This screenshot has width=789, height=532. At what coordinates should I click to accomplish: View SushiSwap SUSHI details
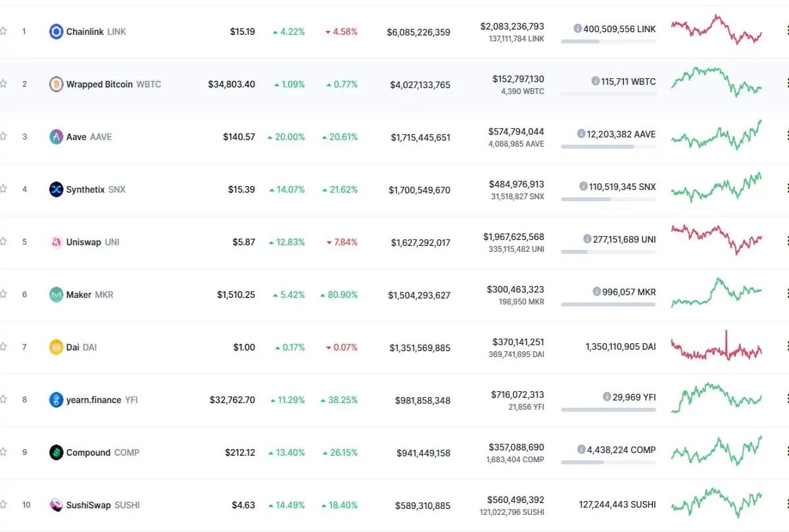coord(103,505)
